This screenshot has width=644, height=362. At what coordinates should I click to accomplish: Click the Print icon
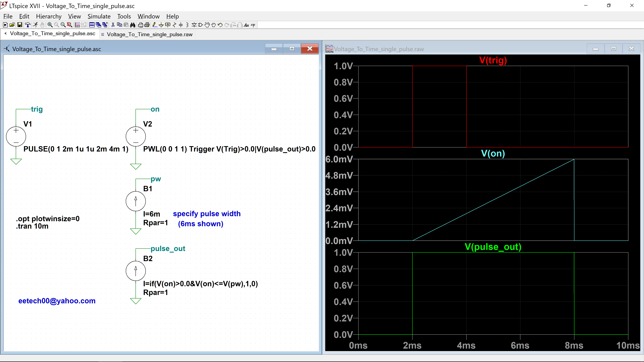[x=147, y=25]
